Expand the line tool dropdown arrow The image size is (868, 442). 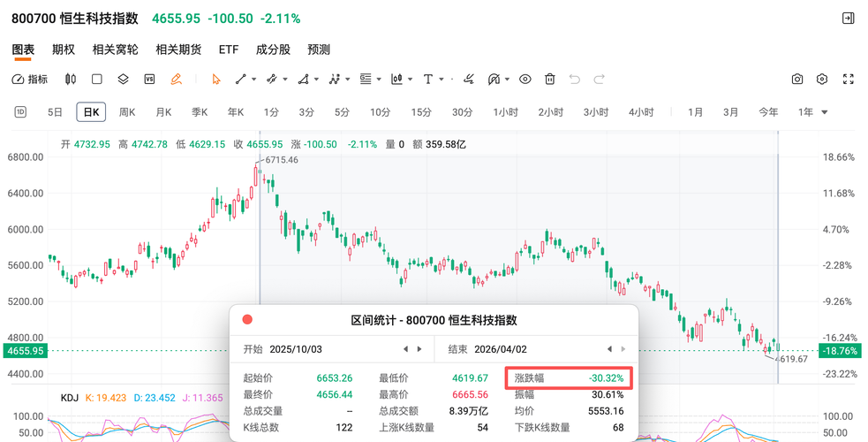pos(254,79)
